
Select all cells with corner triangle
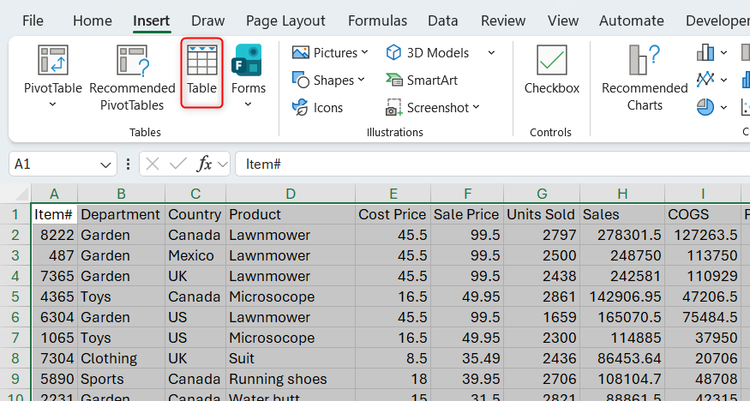click(21, 194)
